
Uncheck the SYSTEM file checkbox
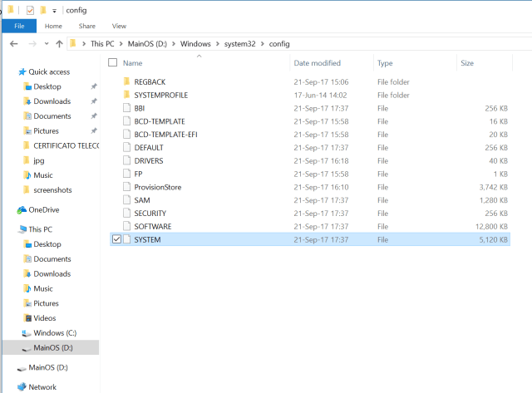[116, 239]
